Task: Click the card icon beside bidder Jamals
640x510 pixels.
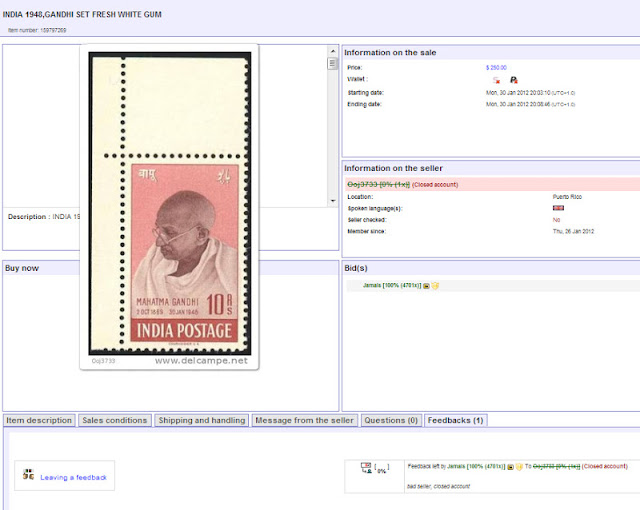Action: 426,286
